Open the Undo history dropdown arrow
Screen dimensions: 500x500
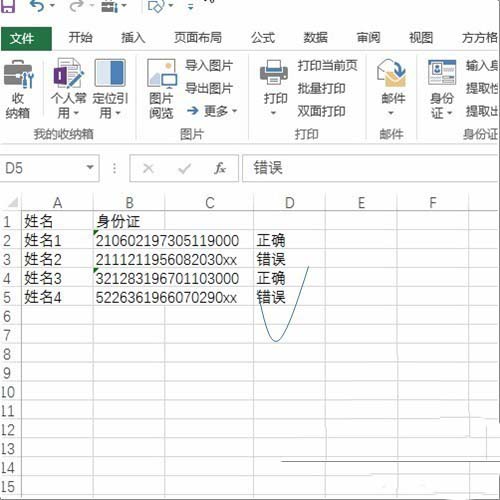52,6
